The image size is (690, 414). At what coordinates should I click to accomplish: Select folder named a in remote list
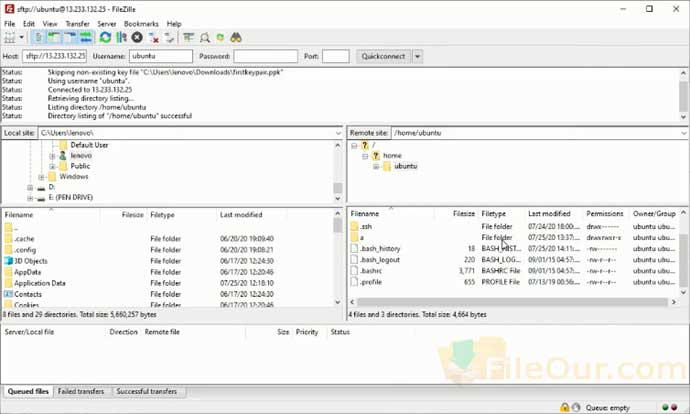pos(362,238)
